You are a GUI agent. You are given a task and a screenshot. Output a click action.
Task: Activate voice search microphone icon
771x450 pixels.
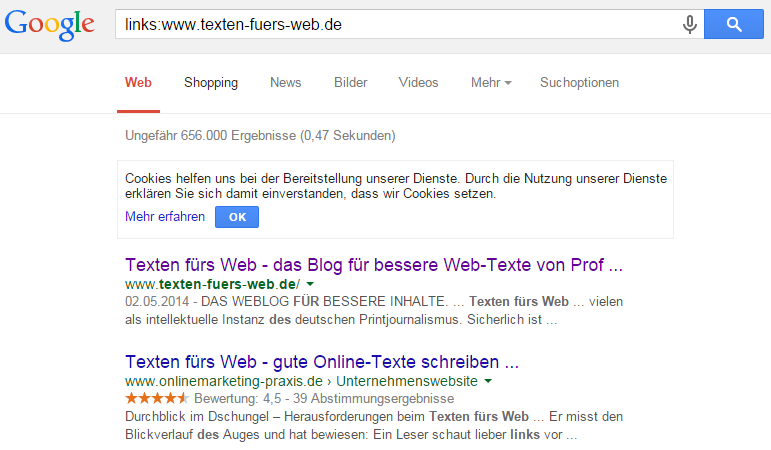[x=690, y=24]
